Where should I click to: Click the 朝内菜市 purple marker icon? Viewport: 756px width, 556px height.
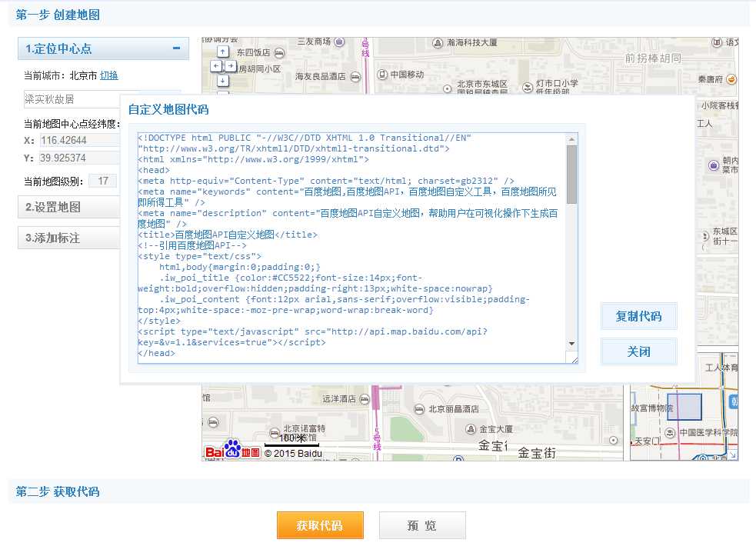[714, 165]
